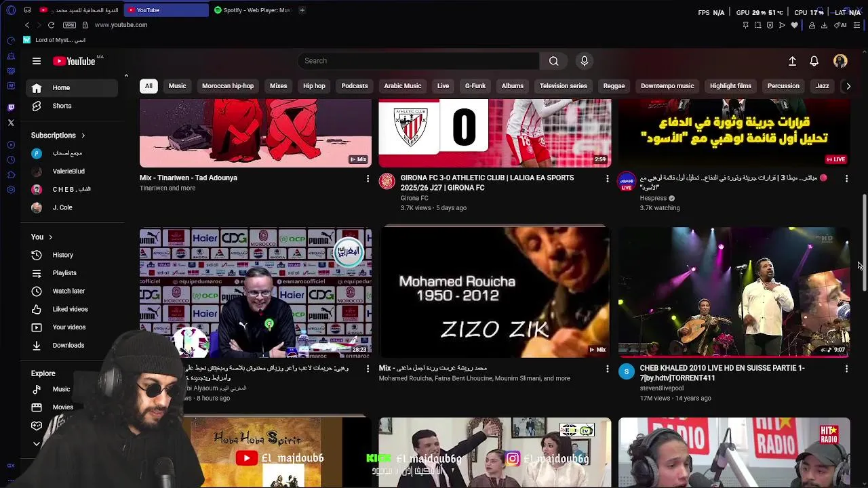Viewport: 868px width, 488px height.
Task: Open the account avatar menu
Action: (840, 61)
